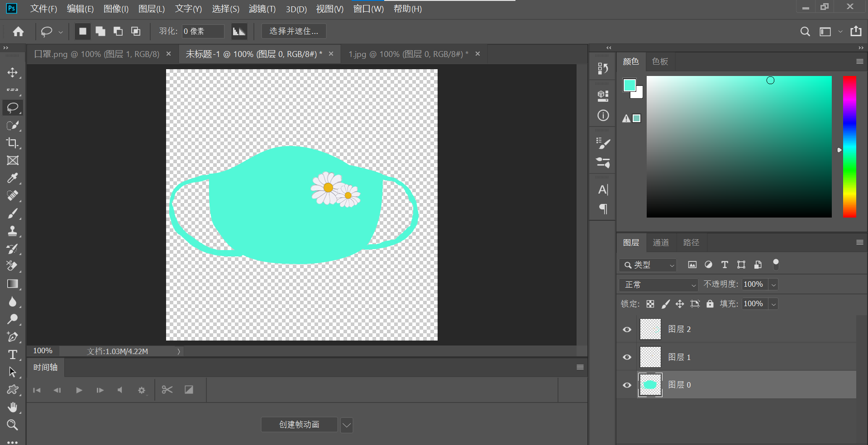Choose Intersect with Selection mode button

coord(135,31)
